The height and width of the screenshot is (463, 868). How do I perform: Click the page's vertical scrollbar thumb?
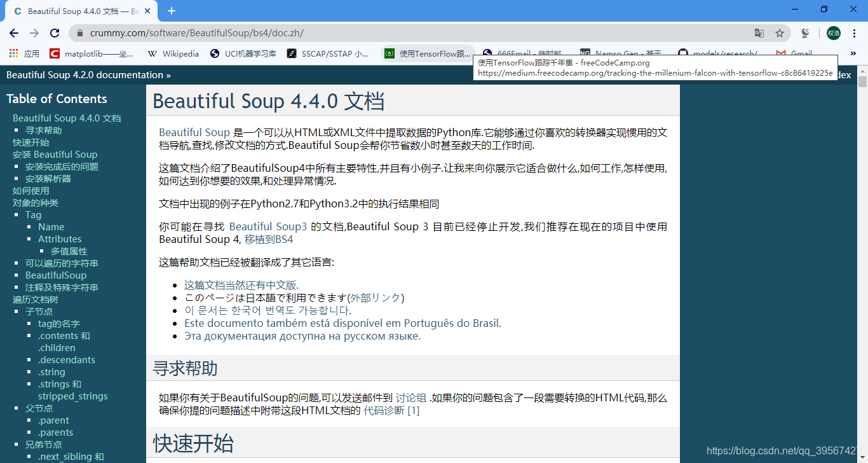pos(862,82)
